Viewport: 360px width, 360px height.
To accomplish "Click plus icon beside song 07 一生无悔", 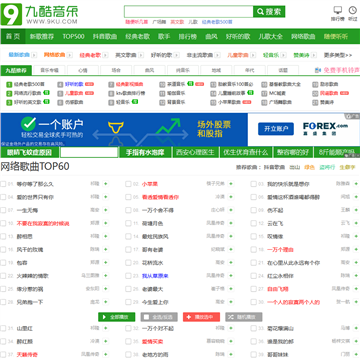I will pyautogui.click(x=106, y=210).
